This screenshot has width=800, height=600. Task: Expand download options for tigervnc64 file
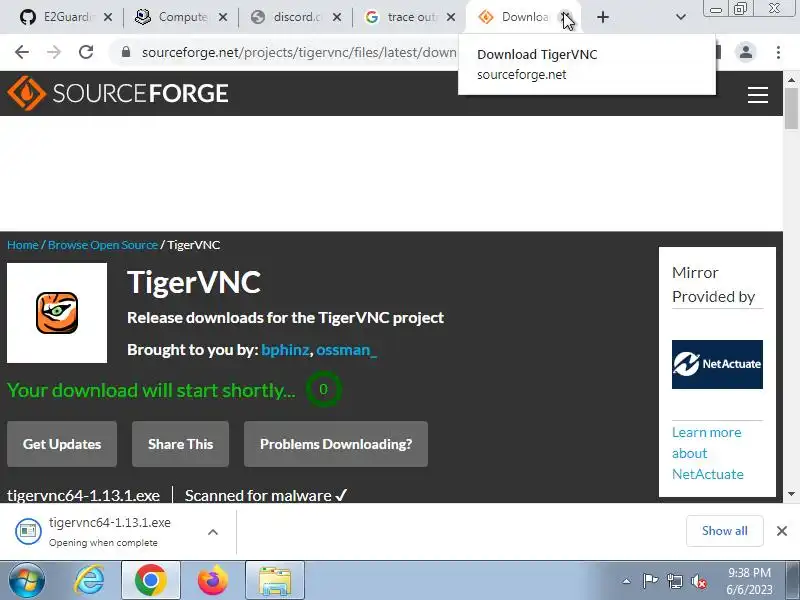click(213, 532)
